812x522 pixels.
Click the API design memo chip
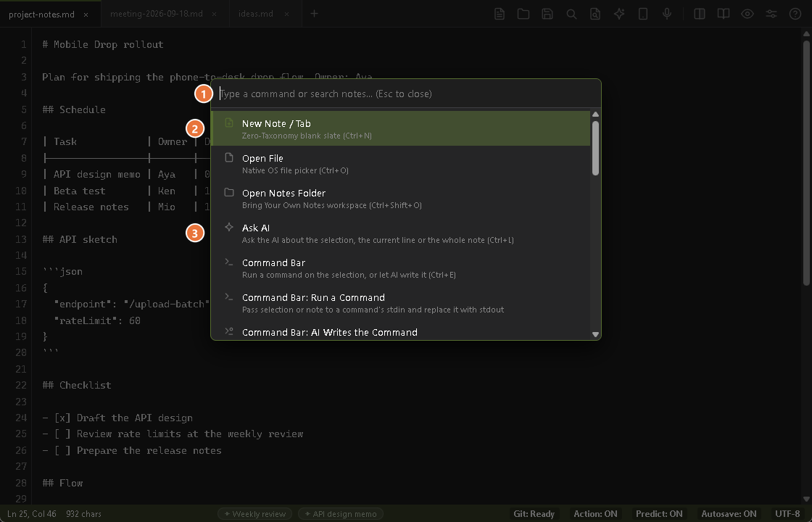tap(341, 514)
